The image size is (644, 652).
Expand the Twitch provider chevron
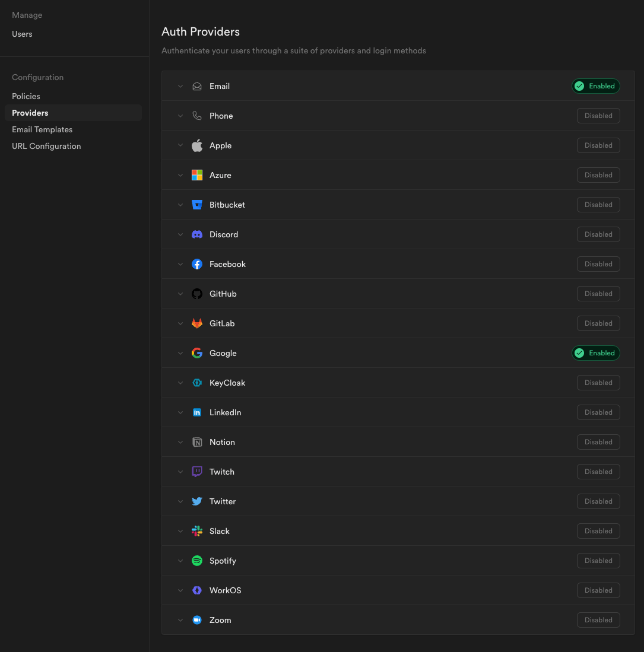point(180,472)
